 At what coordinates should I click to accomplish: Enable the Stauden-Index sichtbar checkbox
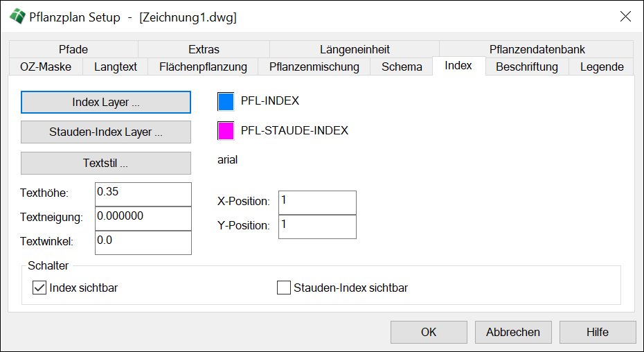pos(284,288)
